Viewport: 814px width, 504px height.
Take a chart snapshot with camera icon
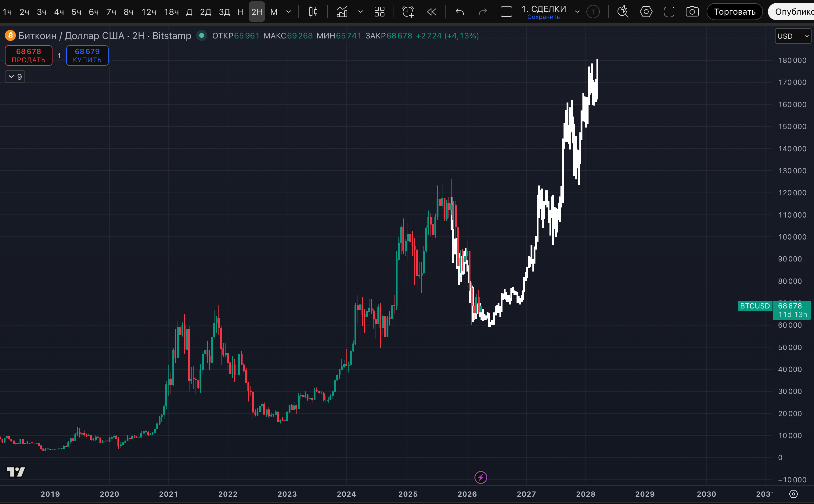(x=692, y=12)
